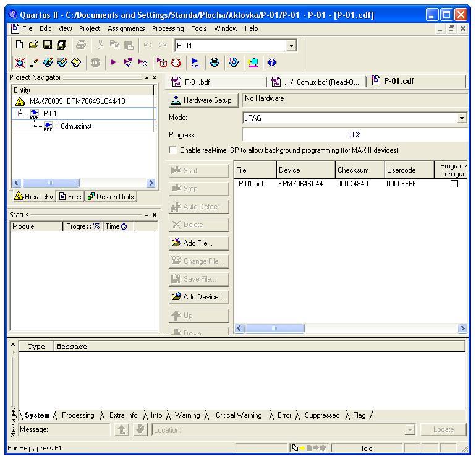Open the Compilation Report icon

215,62
